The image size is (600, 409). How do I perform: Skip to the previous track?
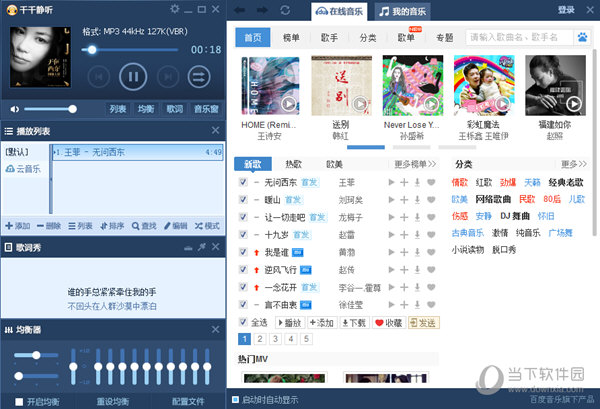pos(99,77)
